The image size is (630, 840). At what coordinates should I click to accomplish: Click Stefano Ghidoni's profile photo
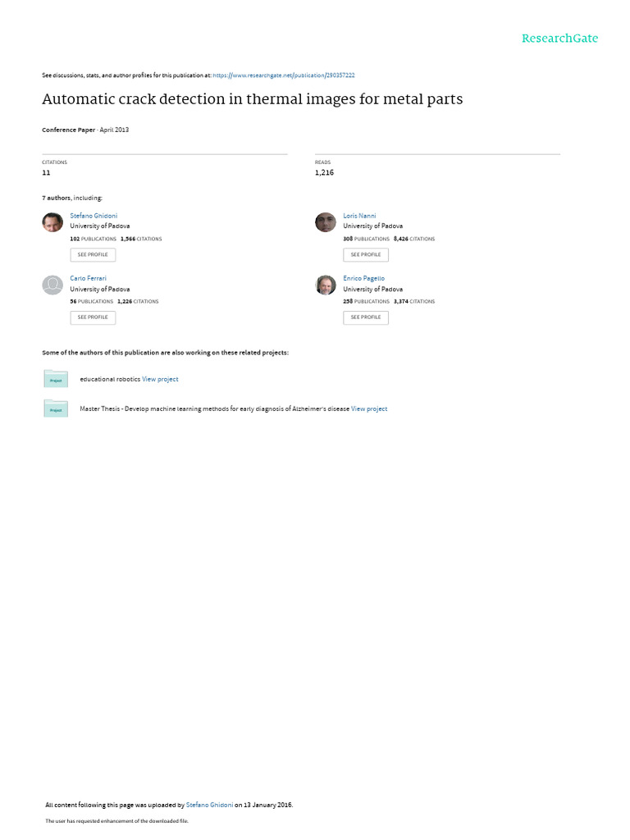point(52,221)
